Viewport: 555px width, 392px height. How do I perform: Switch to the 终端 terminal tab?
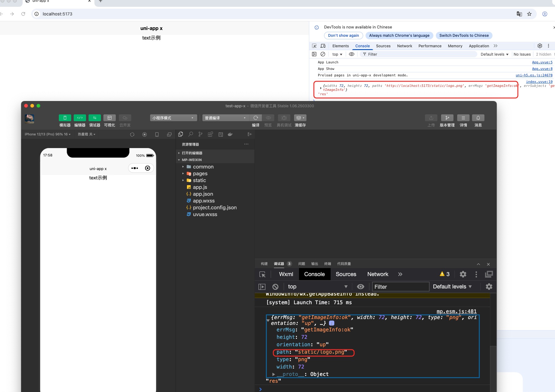(328, 264)
